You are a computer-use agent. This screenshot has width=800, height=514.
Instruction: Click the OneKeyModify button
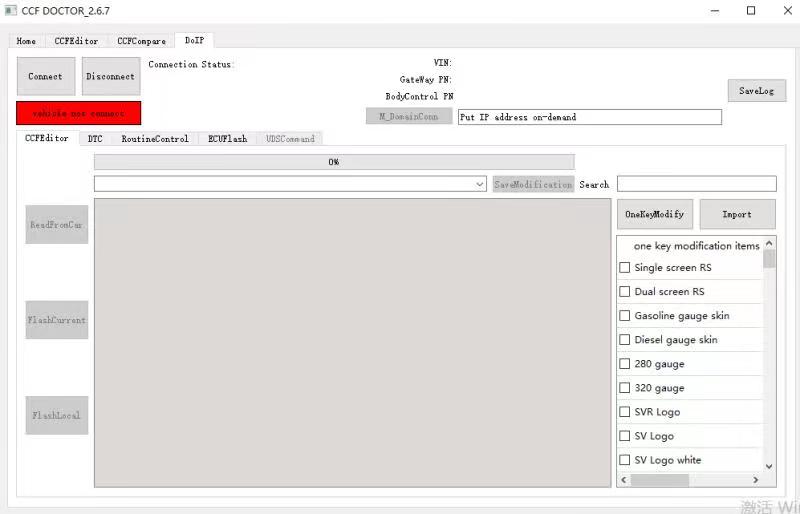(654, 214)
